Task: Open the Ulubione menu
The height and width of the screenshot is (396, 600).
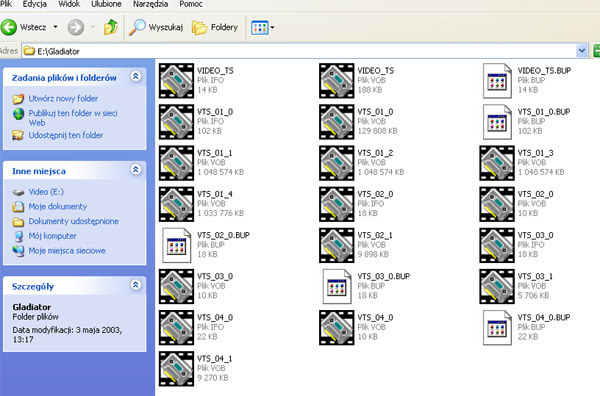Action: tap(106, 4)
